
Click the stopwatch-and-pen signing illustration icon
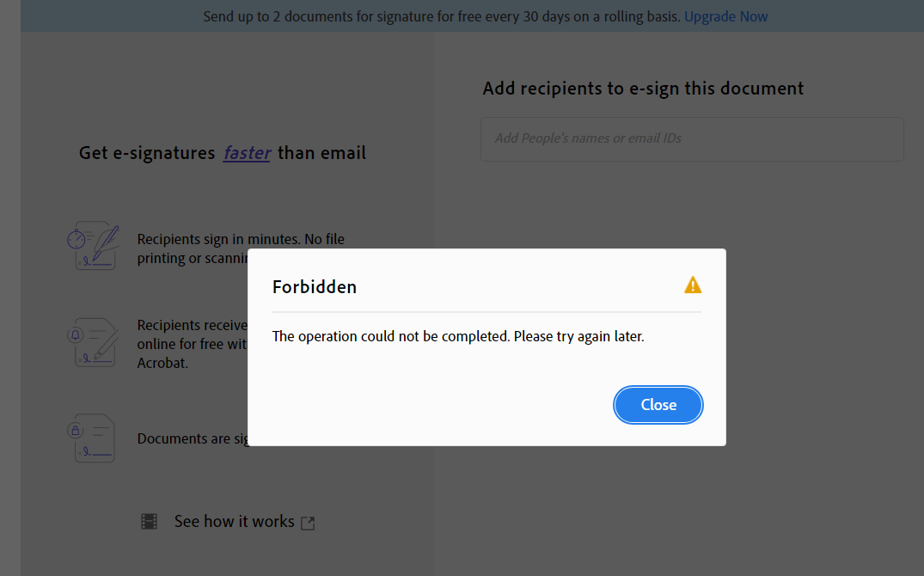(x=93, y=246)
